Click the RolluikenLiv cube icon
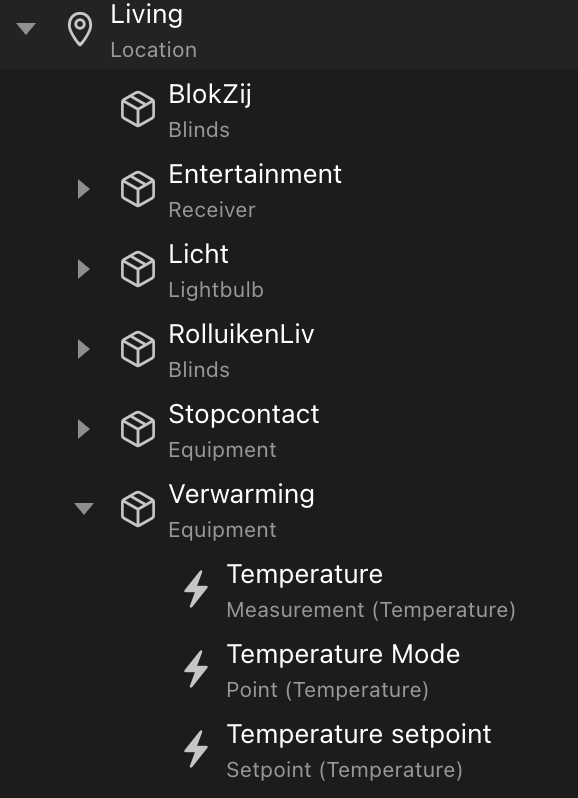The image size is (578, 798). point(138,349)
